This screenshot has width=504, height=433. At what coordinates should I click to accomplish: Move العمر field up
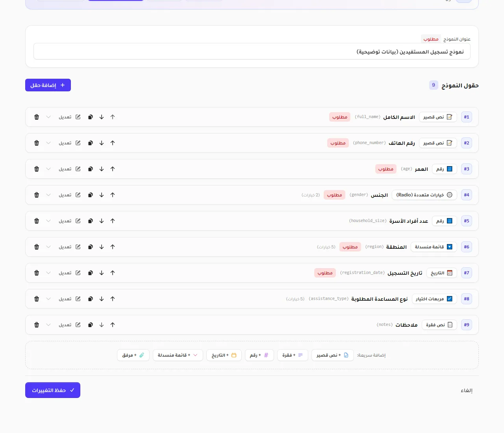click(x=113, y=169)
